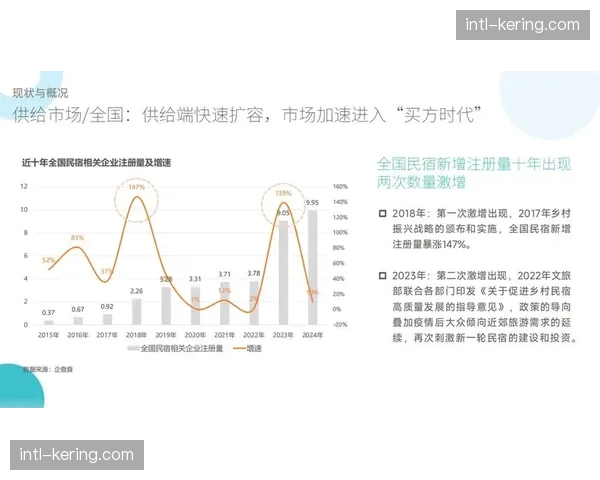
Task: Click the '3.71' bar value label
Action: click(x=225, y=274)
